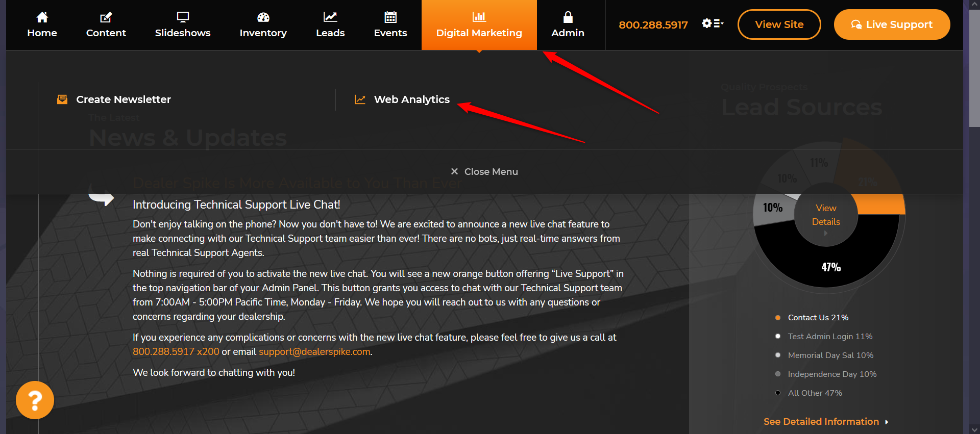Click the Web Analytics line chart icon
The width and height of the screenshot is (980, 434).
(360, 99)
